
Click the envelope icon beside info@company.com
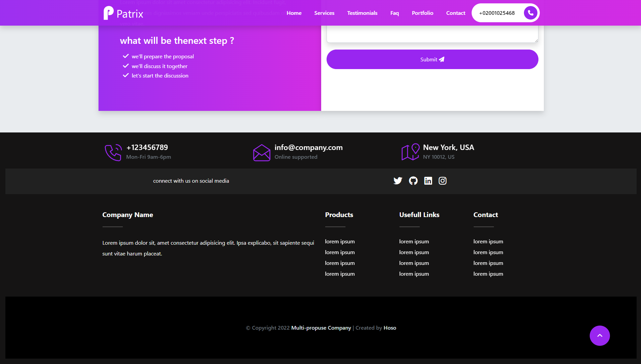pyautogui.click(x=261, y=152)
